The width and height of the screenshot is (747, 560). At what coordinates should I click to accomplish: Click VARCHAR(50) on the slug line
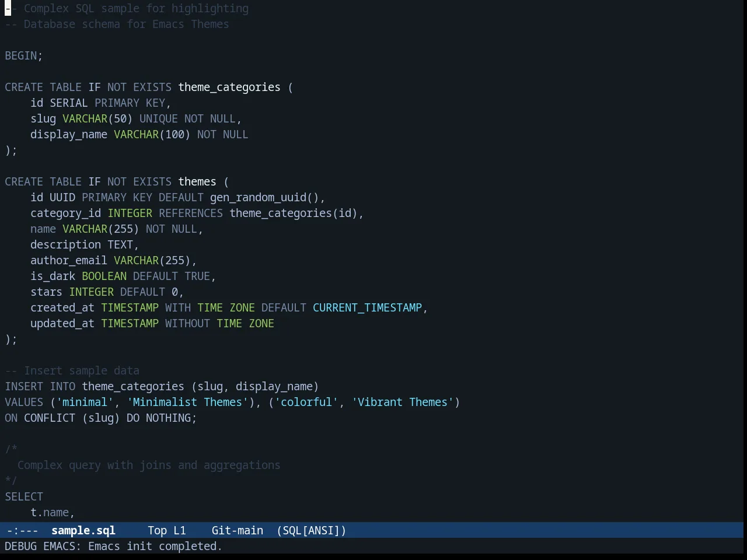97,118
